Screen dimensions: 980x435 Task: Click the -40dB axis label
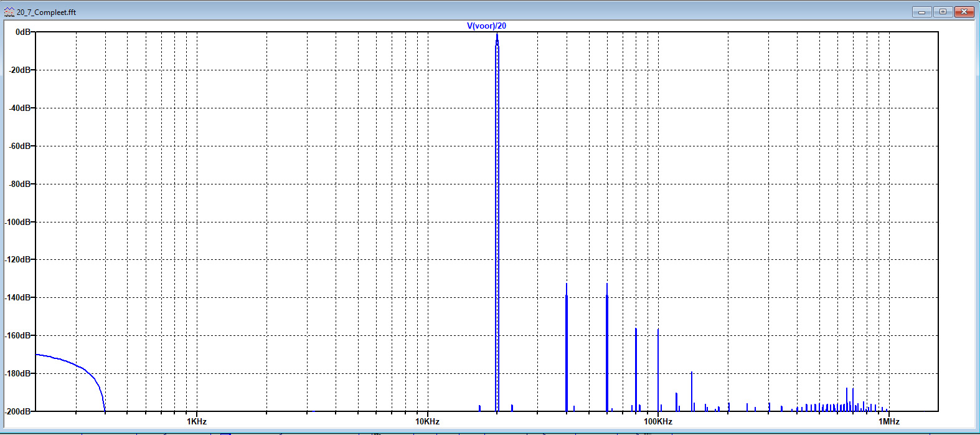pyautogui.click(x=19, y=108)
